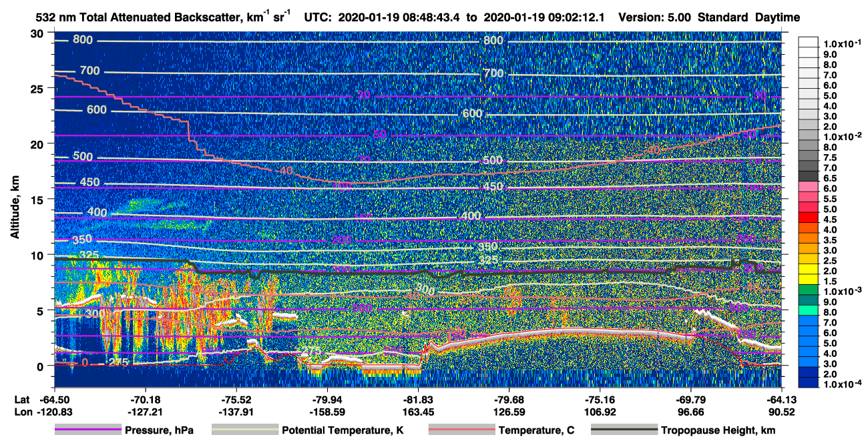868x445 pixels.
Task: Click the colorbar label 1.0x10-3
Action: coord(843,290)
